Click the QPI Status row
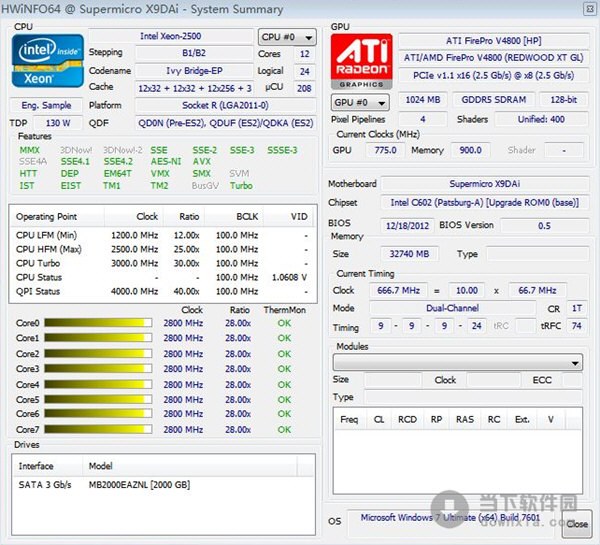600x545 pixels. pyautogui.click(x=161, y=291)
